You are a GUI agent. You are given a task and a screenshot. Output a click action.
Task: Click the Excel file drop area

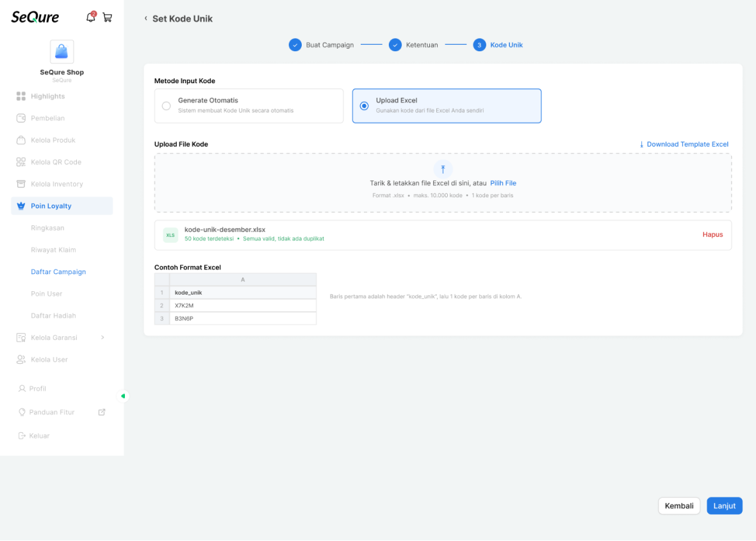(x=443, y=183)
